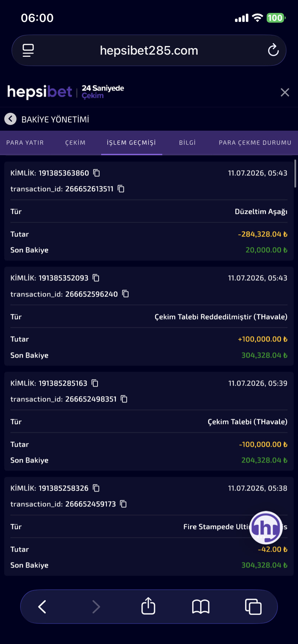
Task: Reload the page in Safari
Action: pyautogui.click(x=273, y=50)
